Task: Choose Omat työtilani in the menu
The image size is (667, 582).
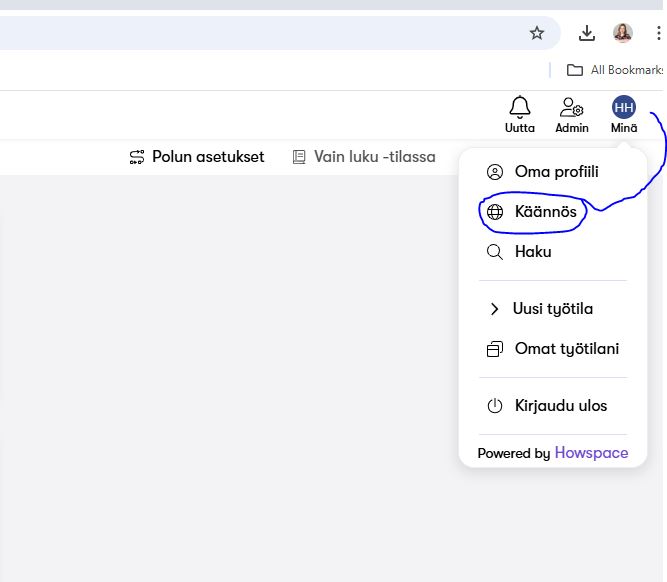Action: [565, 349]
